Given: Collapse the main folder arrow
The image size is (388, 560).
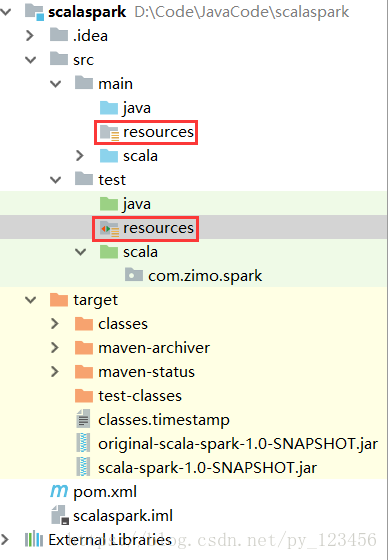Looking at the screenshot, I should [55, 84].
